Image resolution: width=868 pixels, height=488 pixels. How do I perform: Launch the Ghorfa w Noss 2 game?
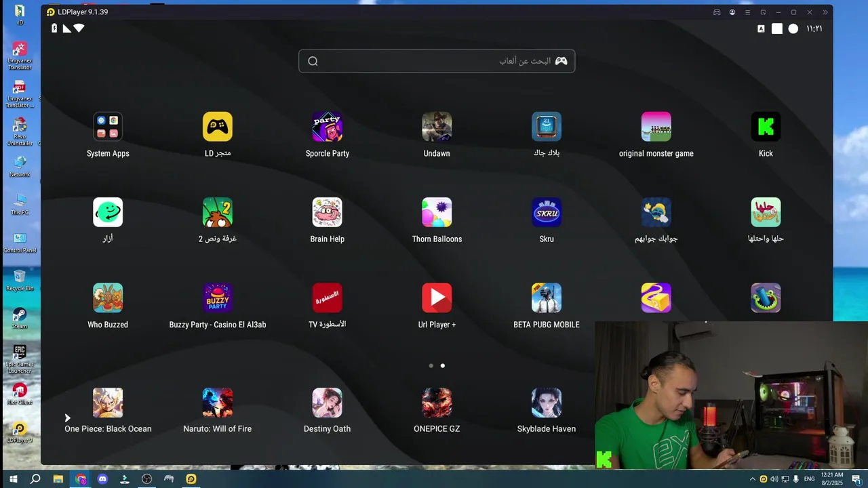point(218,212)
